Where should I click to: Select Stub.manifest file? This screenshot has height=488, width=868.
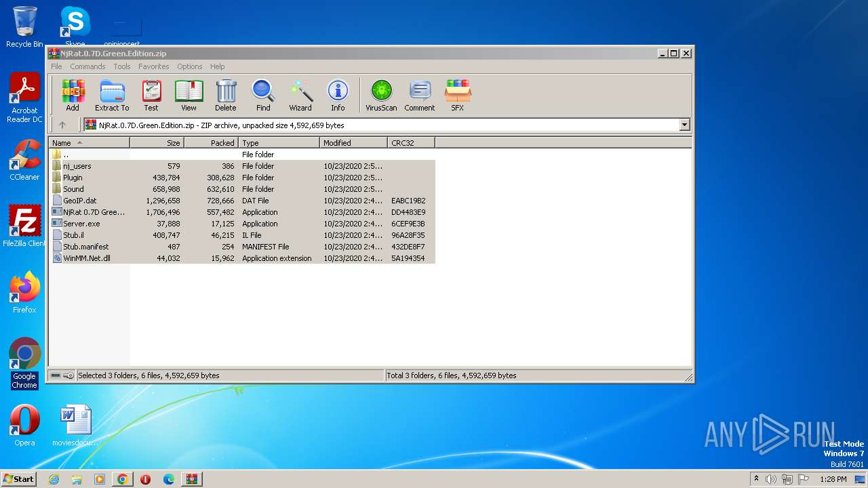[242, 247]
